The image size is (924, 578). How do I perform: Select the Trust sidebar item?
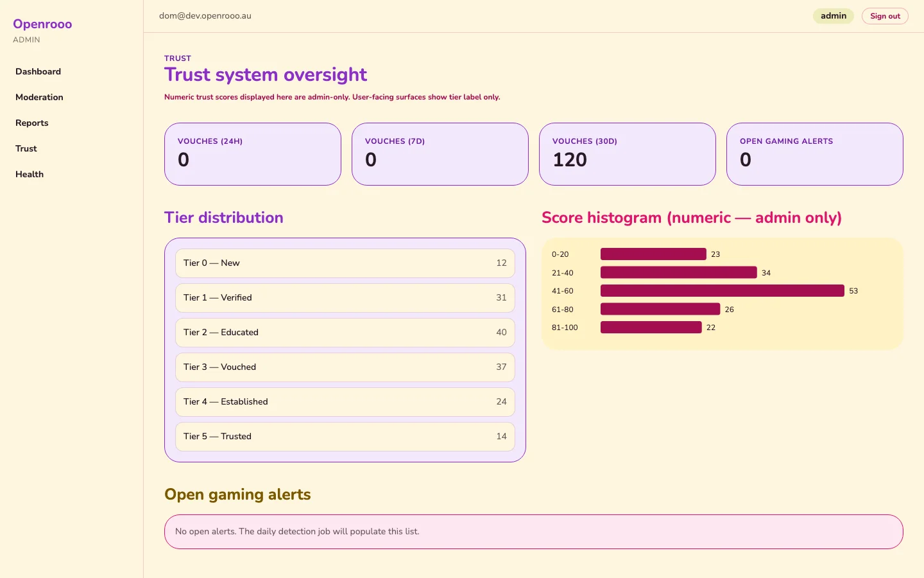[x=26, y=148]
